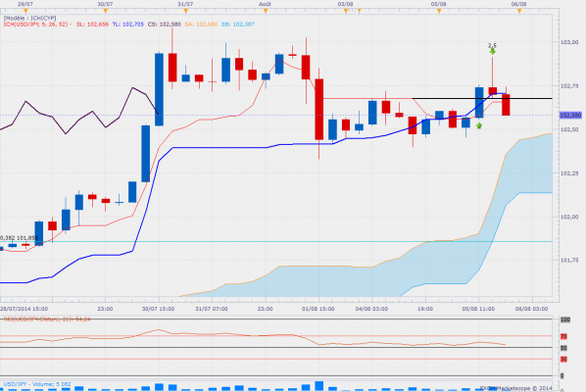The width and height of the screenshot is (586, 392).
Task: Select the TL: 102,705 legend value
Action: point(127,24)
